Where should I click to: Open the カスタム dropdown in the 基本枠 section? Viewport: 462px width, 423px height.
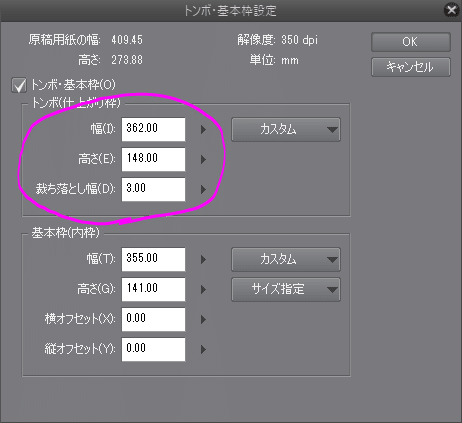(x=286, y=259)
